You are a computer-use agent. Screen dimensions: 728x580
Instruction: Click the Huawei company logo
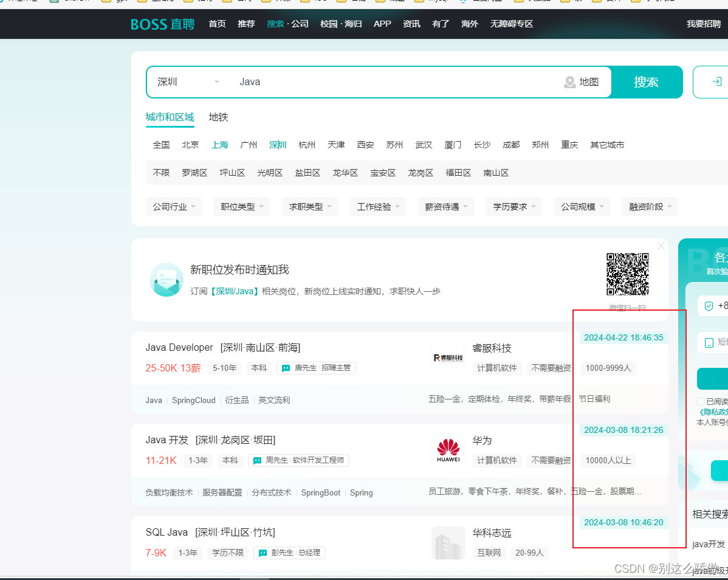[x=448, y=449]
